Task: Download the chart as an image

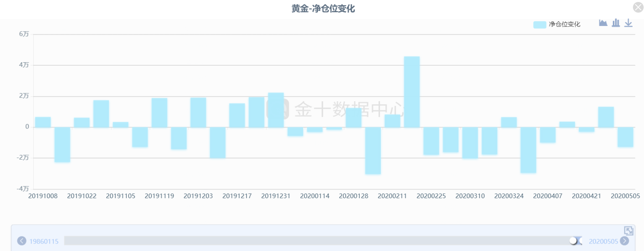Action: pos(628,23)
